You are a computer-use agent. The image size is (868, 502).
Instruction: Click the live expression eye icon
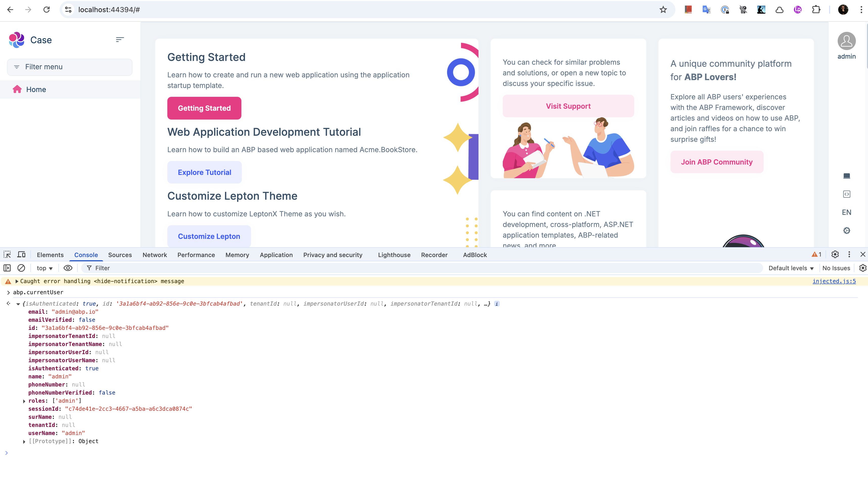point(68,268)
